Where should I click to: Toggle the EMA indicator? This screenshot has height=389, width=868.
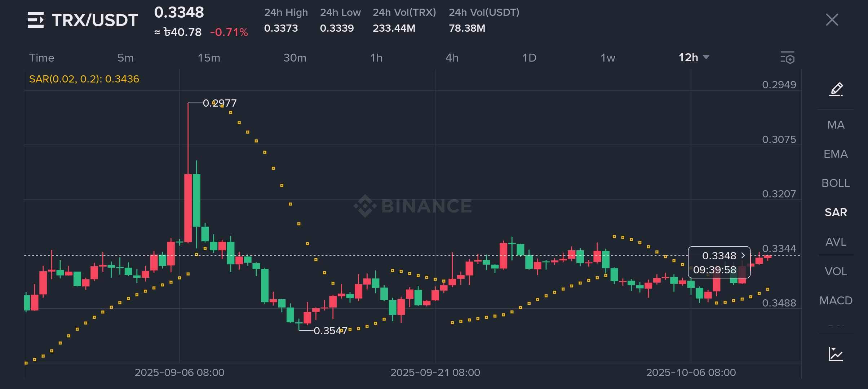[x=836, y=154]
